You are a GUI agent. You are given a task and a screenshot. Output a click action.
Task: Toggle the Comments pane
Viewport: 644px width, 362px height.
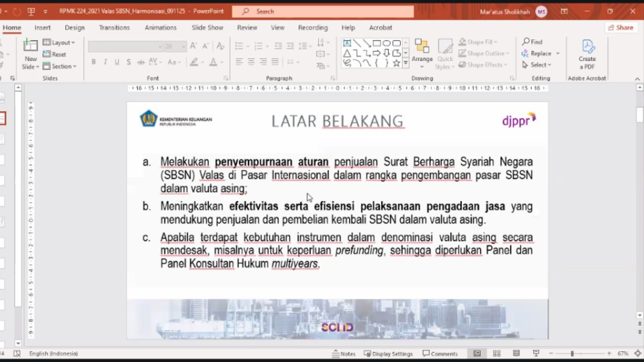440,354
